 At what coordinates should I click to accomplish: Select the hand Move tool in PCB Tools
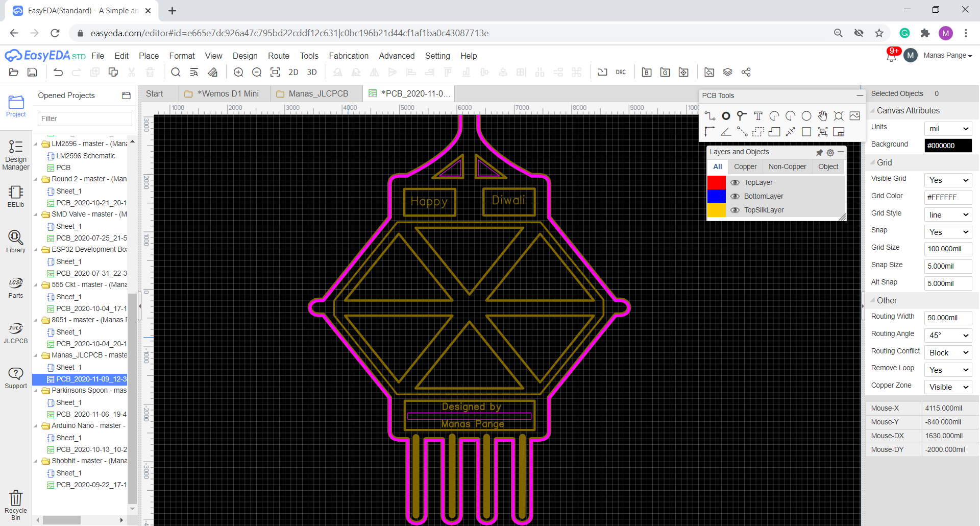point(822,116)
